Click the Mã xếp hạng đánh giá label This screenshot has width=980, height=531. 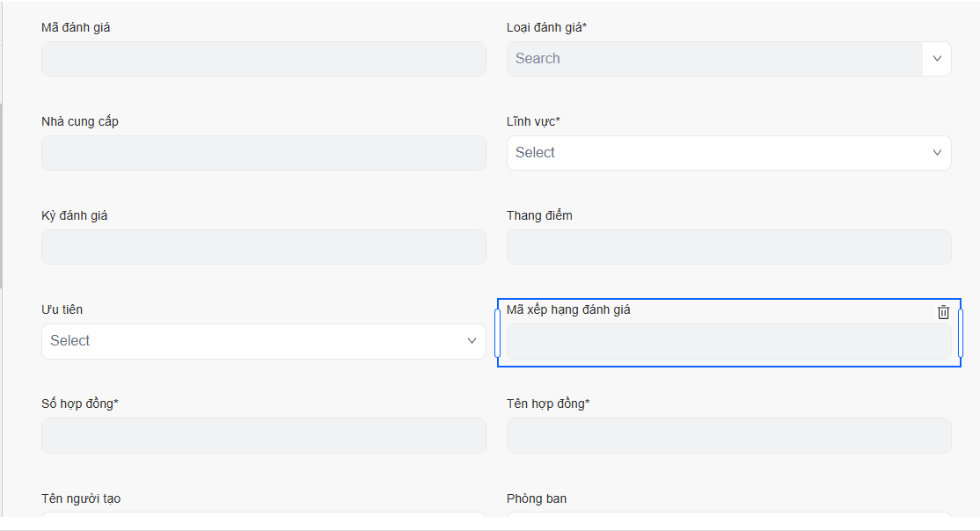coord(568,309)
